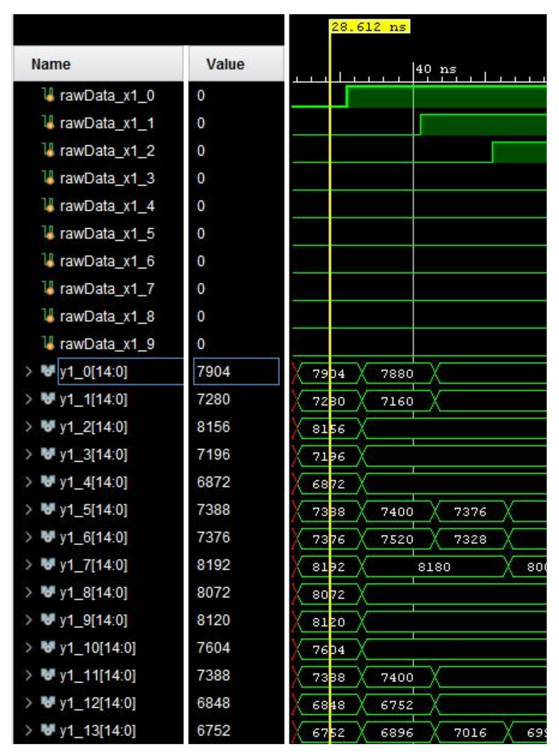Expand the y1_3[14:0] bus

pyautogui.click(x=29, y=454)
